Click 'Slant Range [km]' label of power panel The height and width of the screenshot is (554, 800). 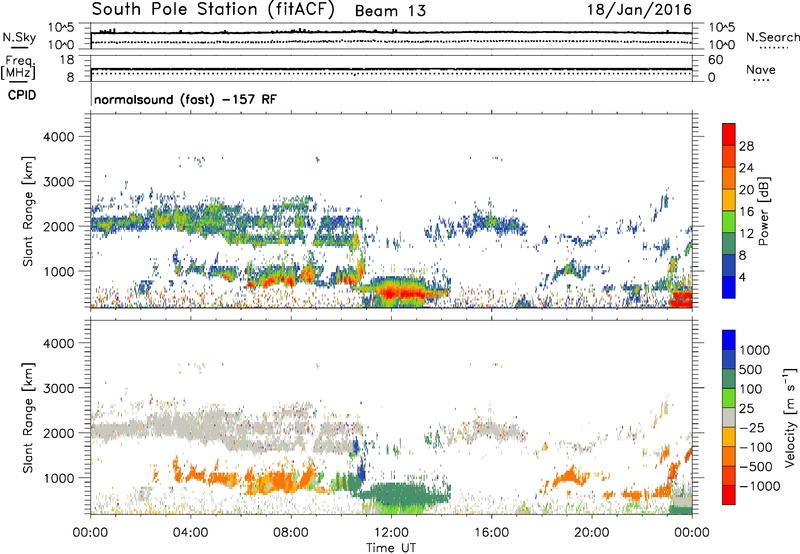tap(28, 211)
